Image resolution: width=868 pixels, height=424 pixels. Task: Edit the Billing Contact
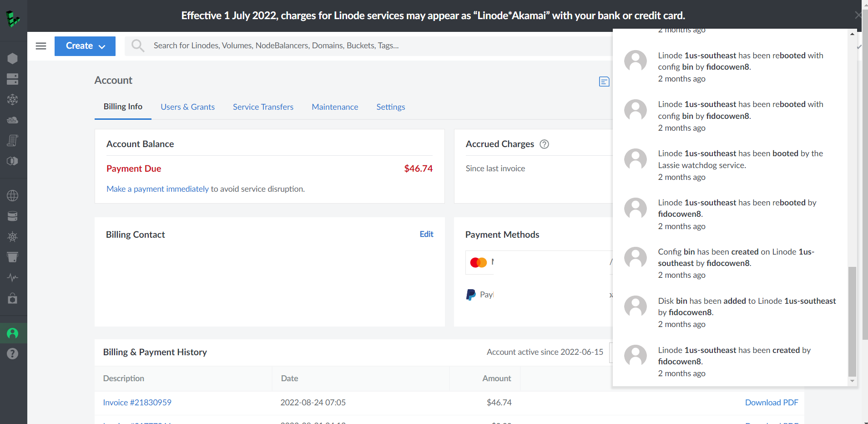tap(426, 234)
